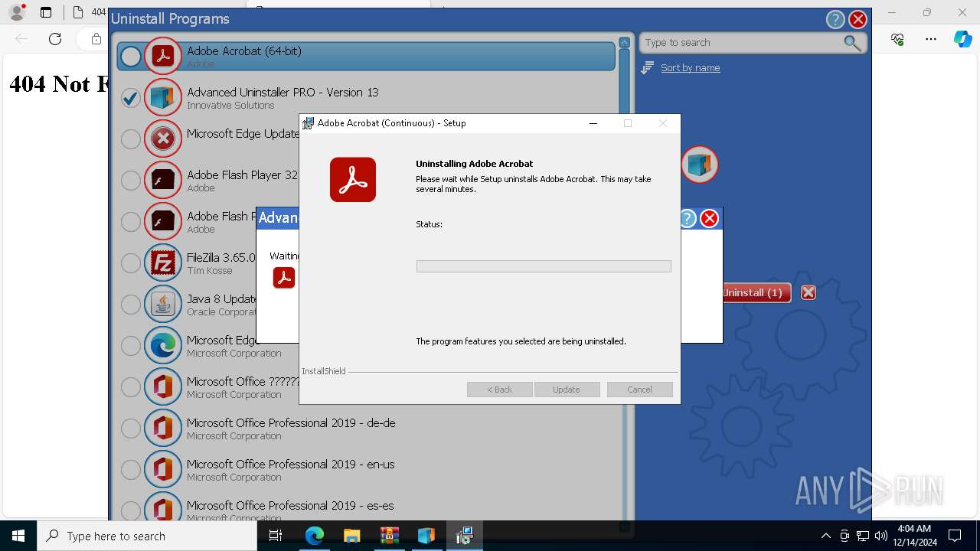Check the second Adobe Flash Player checkbox
This screenshot has height=551, width=980.
pos(131,221)
